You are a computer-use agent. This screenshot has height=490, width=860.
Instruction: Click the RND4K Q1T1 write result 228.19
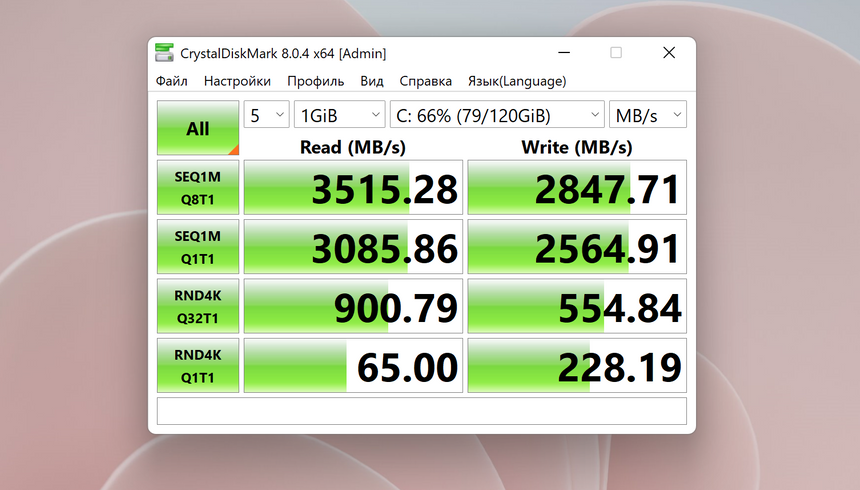(577, 365)
